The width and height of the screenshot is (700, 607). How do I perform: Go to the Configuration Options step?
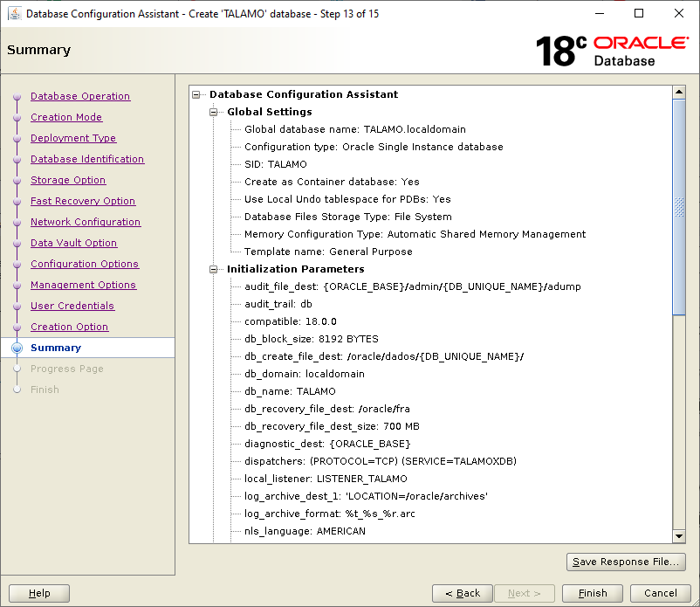click(85, 264)
